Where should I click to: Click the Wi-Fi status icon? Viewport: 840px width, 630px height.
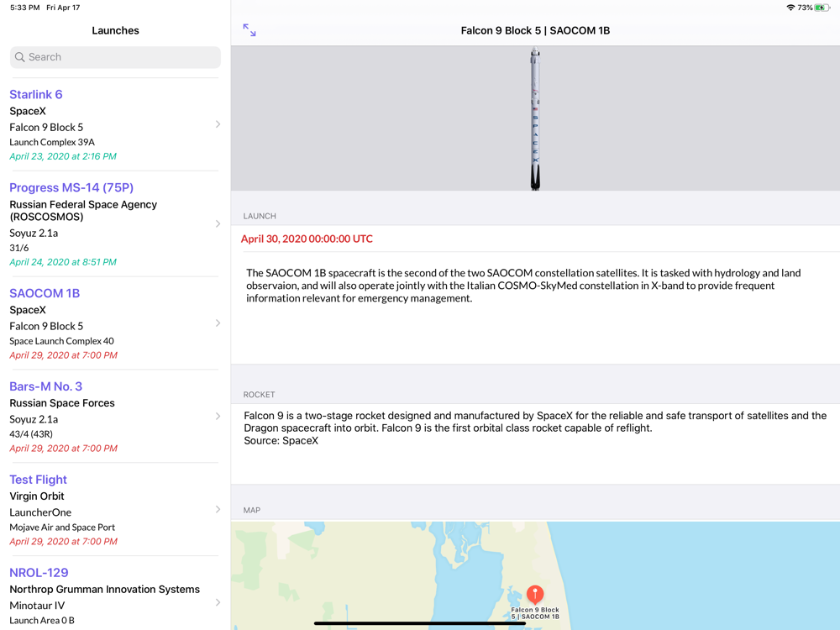click(x=790, y=8)
